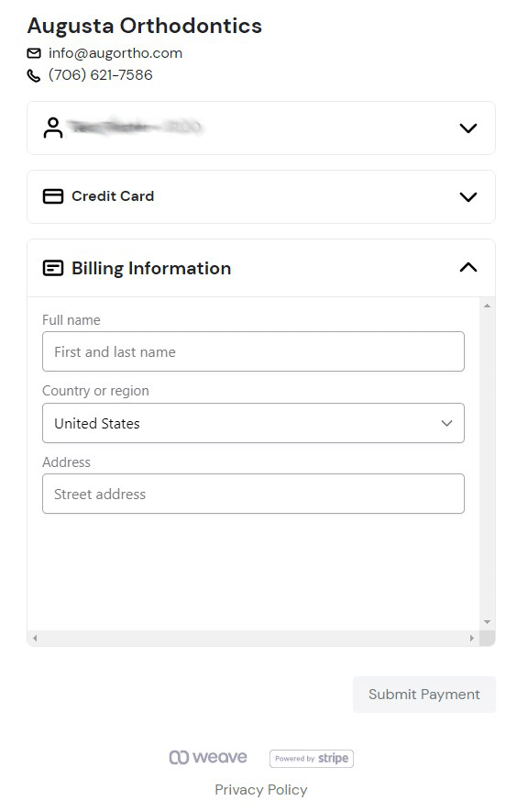Click the credit card icon
Image resolution: width=517 pixels, height=812 pixels.
tap(53, 196)
